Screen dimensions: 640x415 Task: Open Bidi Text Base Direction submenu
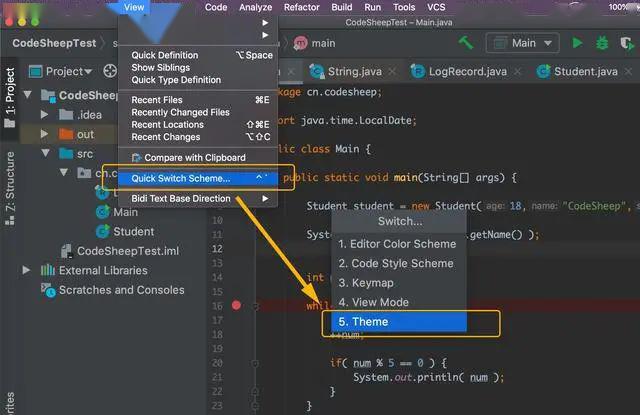pyautogui.click(x=198, y=198)
